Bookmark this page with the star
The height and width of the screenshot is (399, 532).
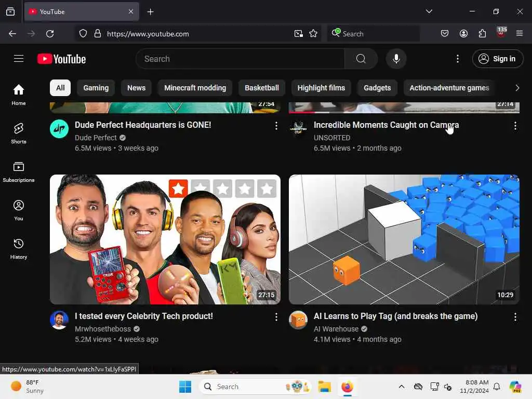tap(313, 34)
